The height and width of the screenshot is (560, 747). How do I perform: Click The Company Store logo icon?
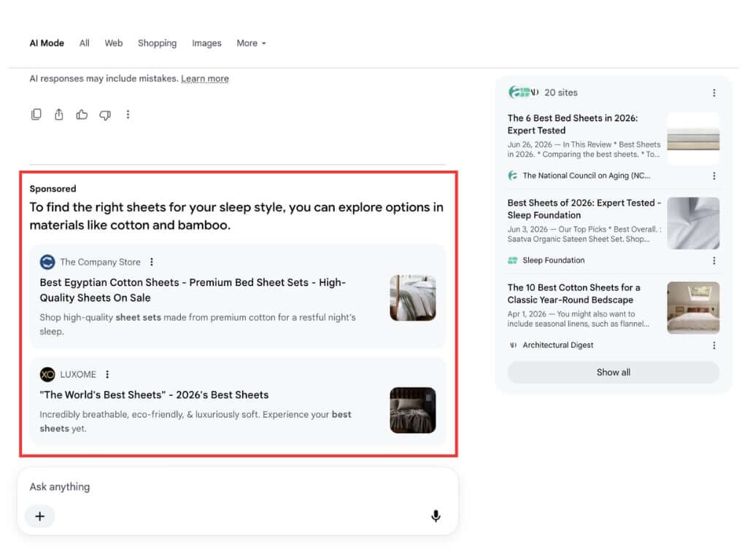pos(47,262)
